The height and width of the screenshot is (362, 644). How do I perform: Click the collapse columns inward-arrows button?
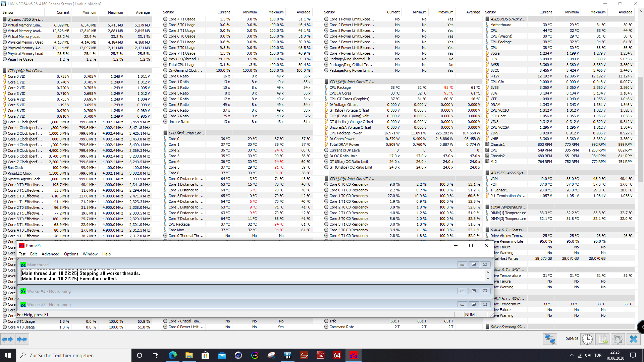pos(22,339)
